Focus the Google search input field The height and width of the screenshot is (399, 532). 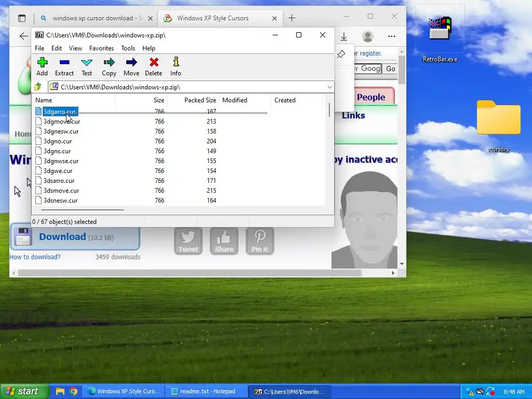click(x=368, y=69)
